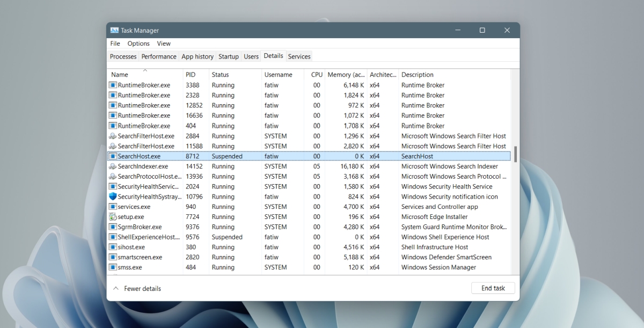Sort by the Username column header
The image size is (644, 328).
click(283, 75)
